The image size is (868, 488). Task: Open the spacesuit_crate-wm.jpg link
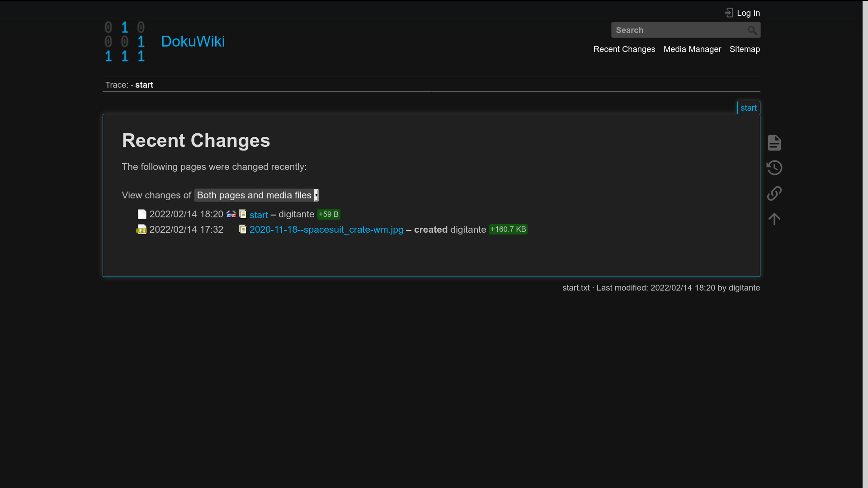point(326,230)
